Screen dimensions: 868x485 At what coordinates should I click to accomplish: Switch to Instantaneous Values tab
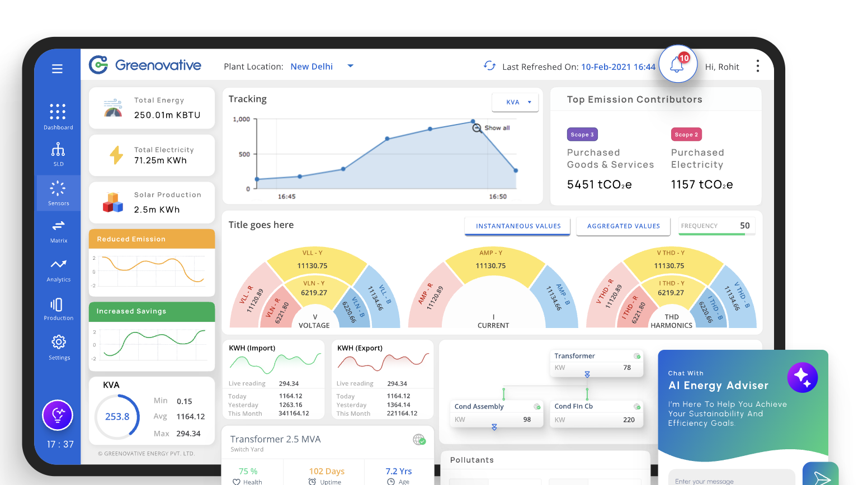pos(518,226)
